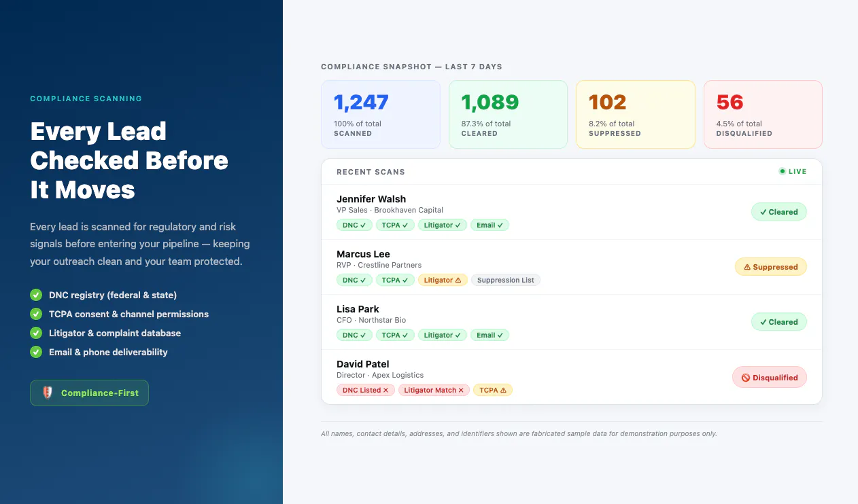Click the Compliance-First badge label
This screenshot has height=504, width=858.
[x=100, y=393]
